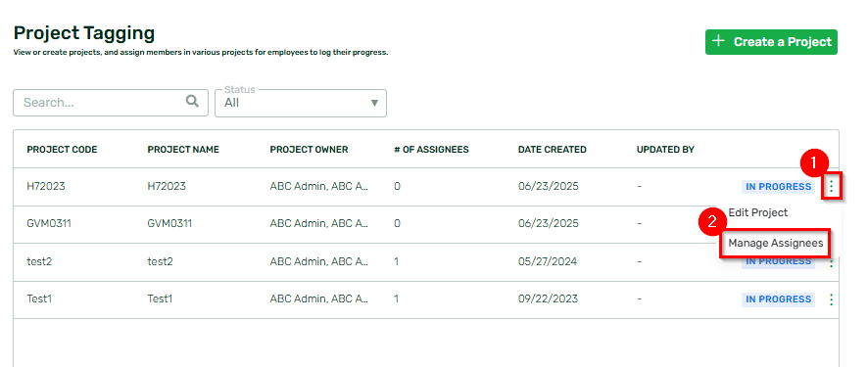868x367 pixels.
Task: Select the GVM0311 project code cell
Action: 49,224
